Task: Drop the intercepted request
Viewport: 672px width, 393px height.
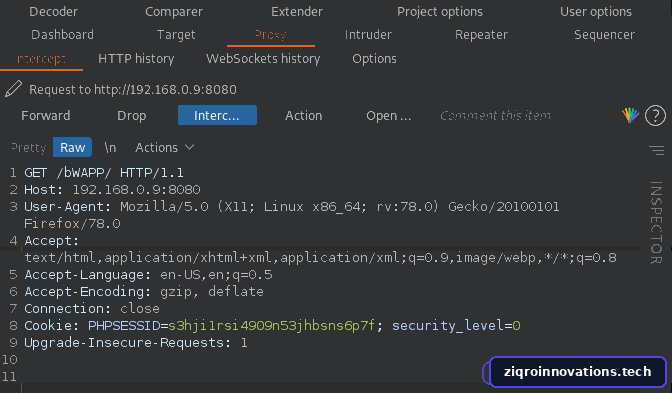Action: click(x=132, y=115)
